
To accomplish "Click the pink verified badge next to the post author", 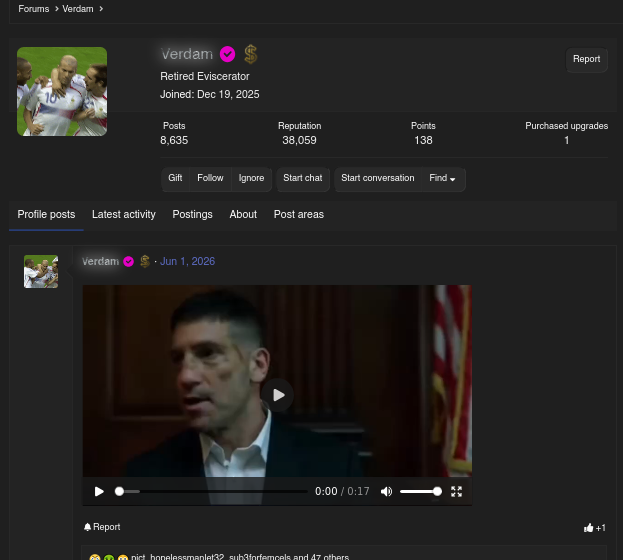I will click(x=128, y=262).
